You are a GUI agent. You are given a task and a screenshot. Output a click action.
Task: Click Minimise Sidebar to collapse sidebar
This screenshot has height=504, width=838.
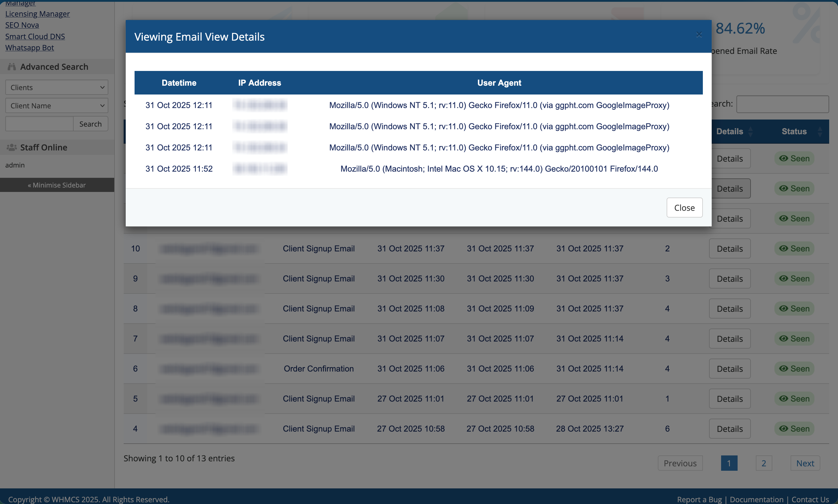(57, 185)
